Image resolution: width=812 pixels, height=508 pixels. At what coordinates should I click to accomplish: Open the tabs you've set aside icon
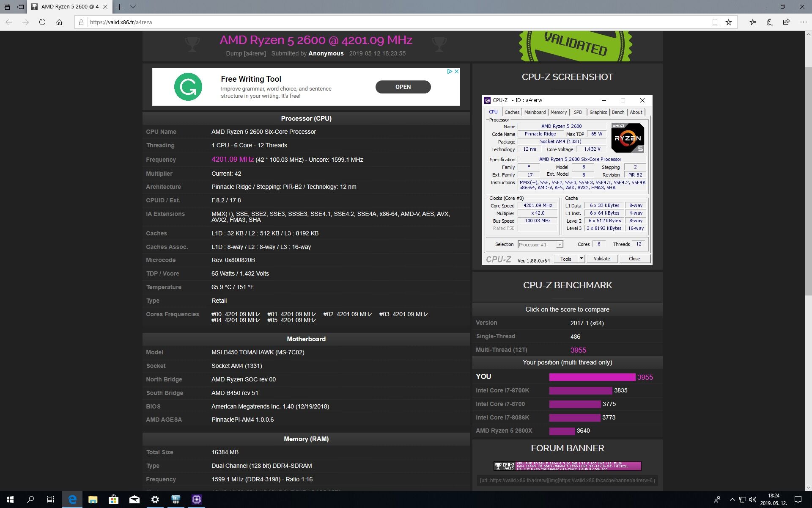coord(7,7)
